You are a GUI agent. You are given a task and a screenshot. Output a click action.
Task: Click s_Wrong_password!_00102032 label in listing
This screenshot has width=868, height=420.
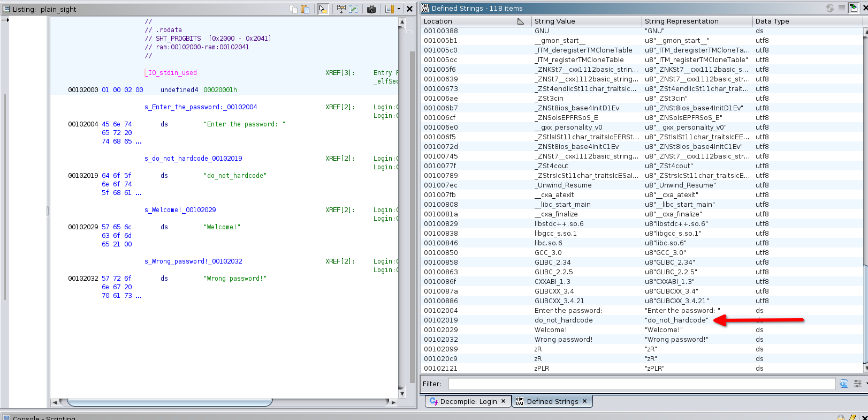[193, 261]
